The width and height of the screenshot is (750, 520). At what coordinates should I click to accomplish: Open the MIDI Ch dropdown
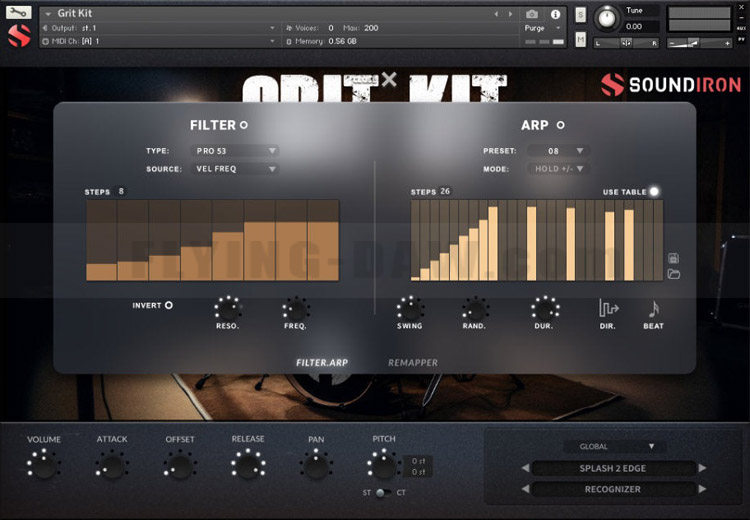pos(159,41)
